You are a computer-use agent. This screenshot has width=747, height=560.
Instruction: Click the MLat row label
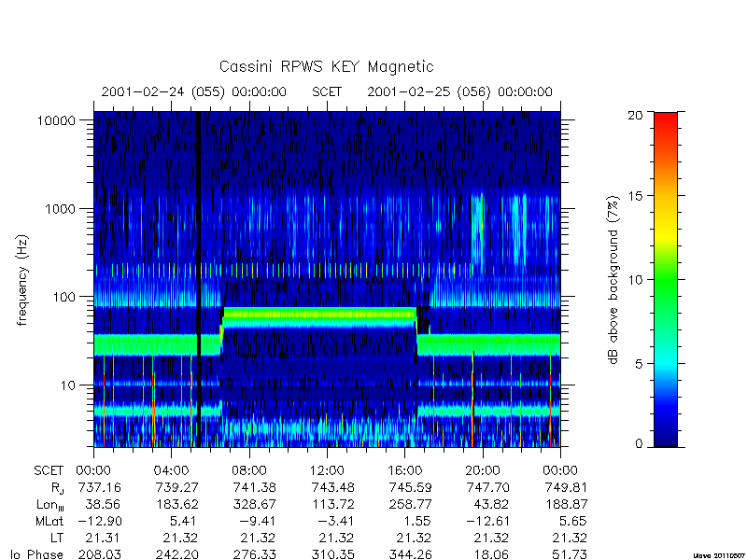click(49, 522)
